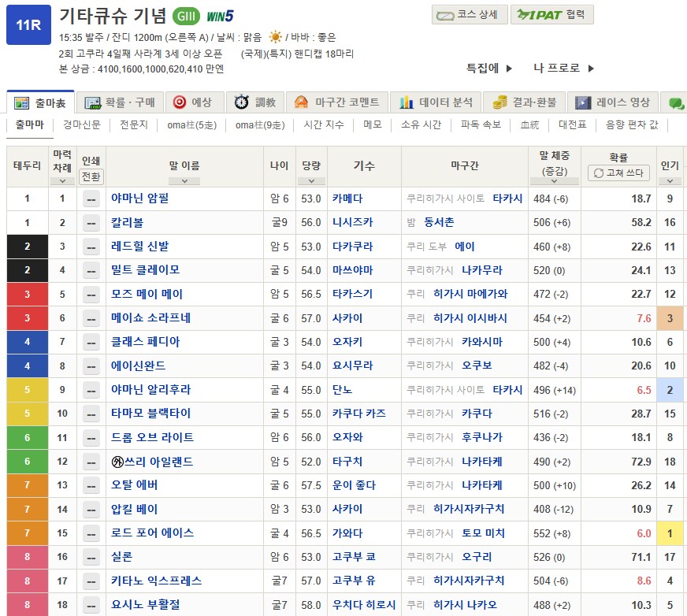The width and height of the screenshot is (687, 616).
Task: Sort by 인기 dropdown arrow
Action: (x=670, y=181)
